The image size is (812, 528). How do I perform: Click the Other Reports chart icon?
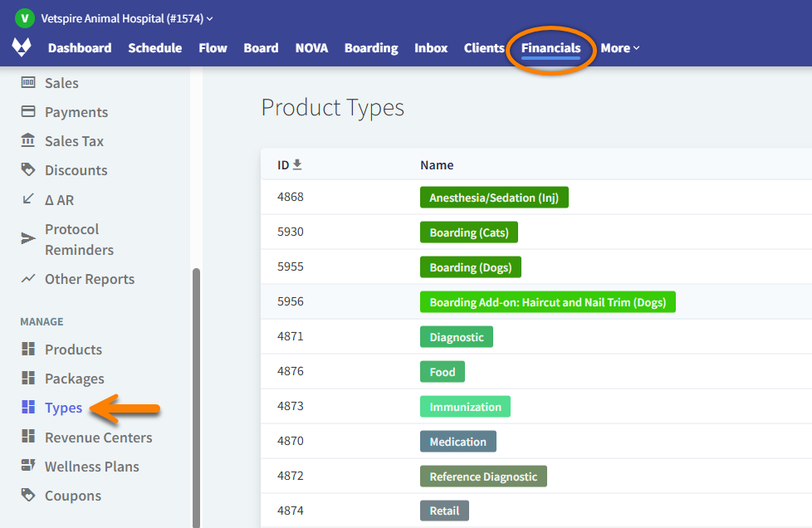click(28, 278)
